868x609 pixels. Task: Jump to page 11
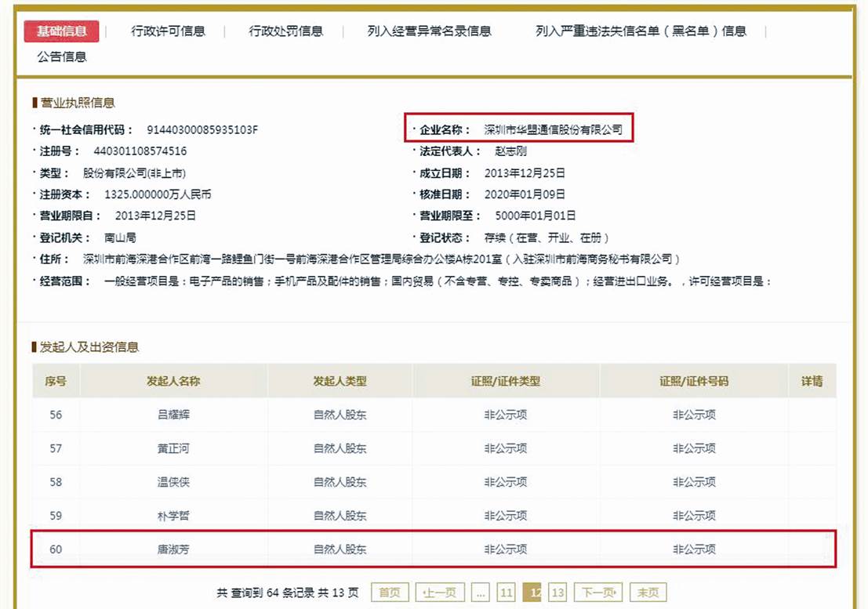507,593
